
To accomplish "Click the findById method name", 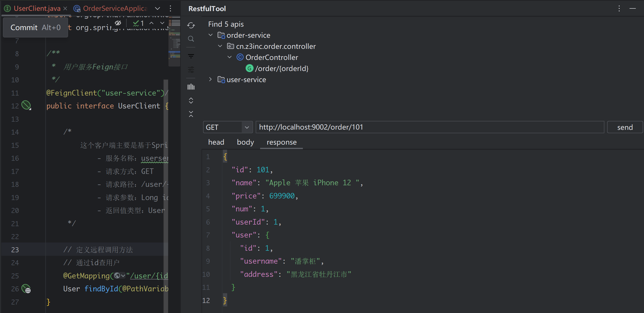I will 101,289.
